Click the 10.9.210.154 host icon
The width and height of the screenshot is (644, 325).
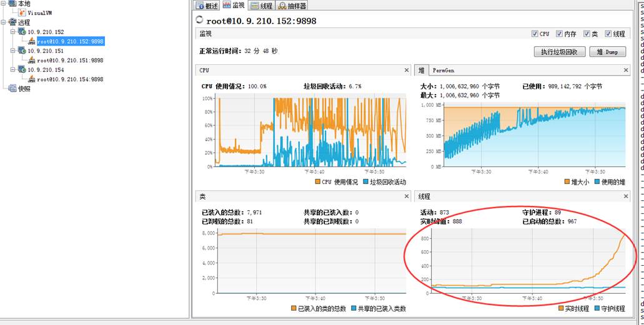[22, 70]
